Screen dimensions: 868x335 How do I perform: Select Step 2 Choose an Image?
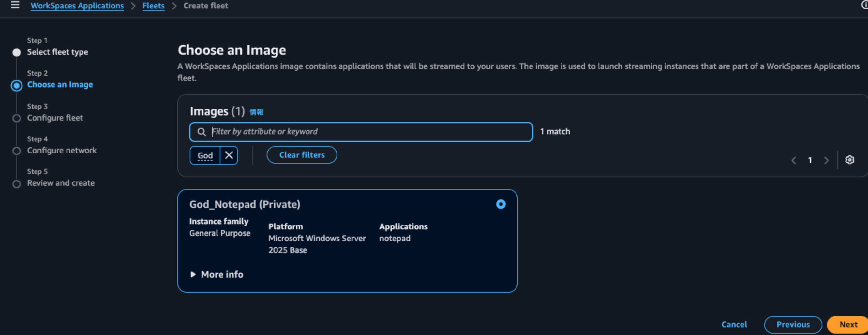(60, 84)
